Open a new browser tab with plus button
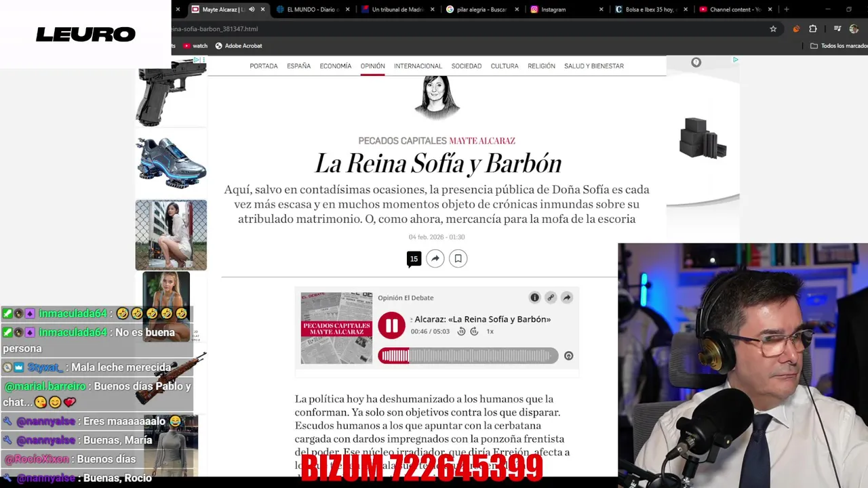The height and width of the screenshot is (488, 868). (787, 9)
